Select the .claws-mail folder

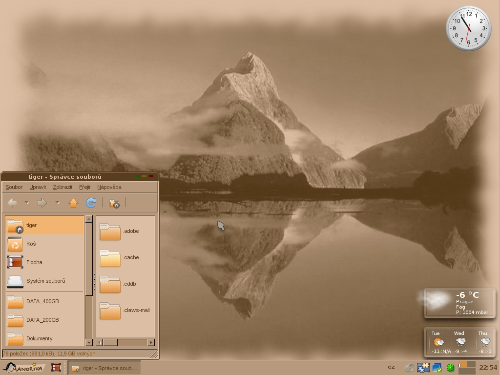click(x=125, y=310)
